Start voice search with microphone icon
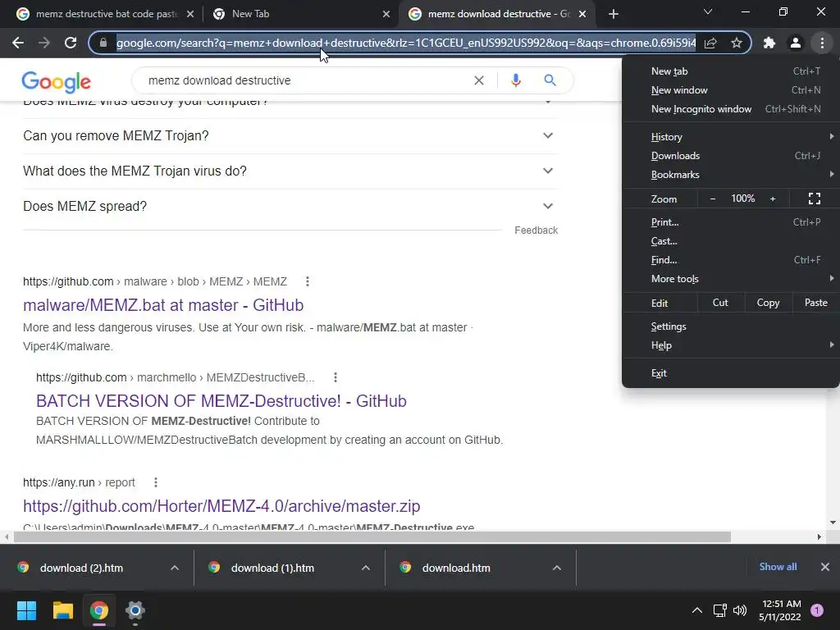The height and width of the screenshot is (630, 840). (x=515, y=80)
